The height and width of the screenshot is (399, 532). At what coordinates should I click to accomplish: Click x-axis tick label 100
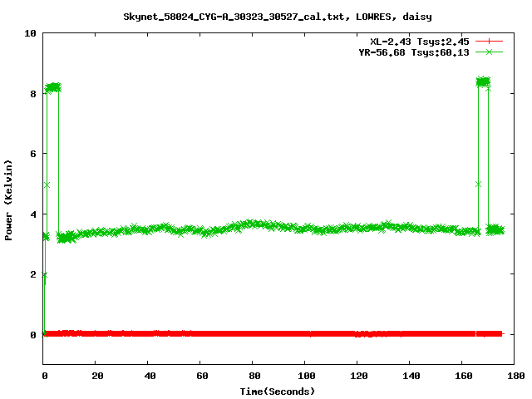point(307,376)
